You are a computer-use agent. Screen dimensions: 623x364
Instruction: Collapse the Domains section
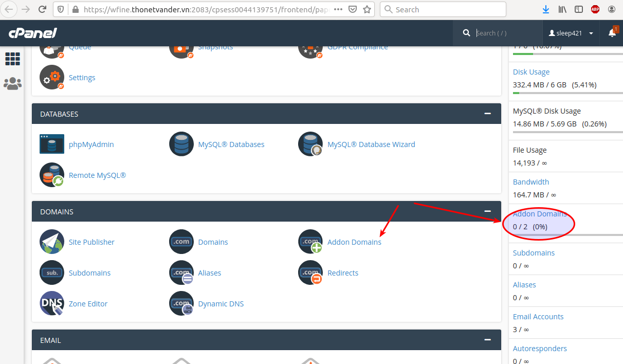[x=487, y=211]
